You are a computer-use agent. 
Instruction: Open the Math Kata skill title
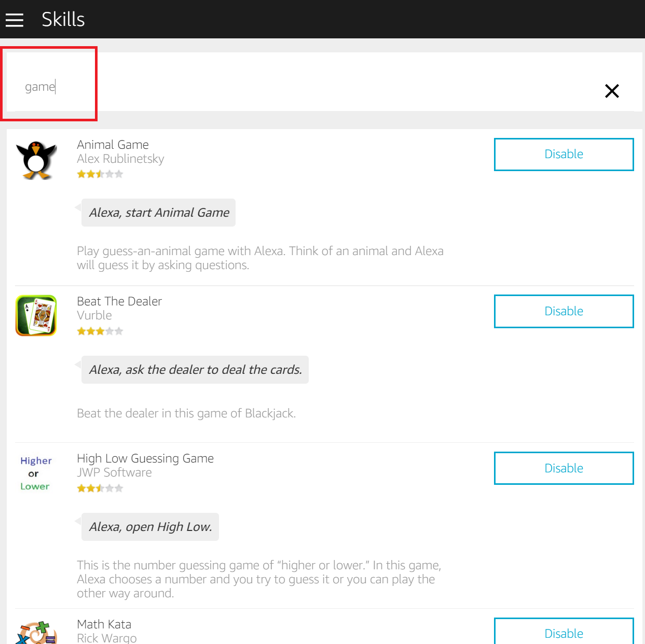tap(104, 624)
